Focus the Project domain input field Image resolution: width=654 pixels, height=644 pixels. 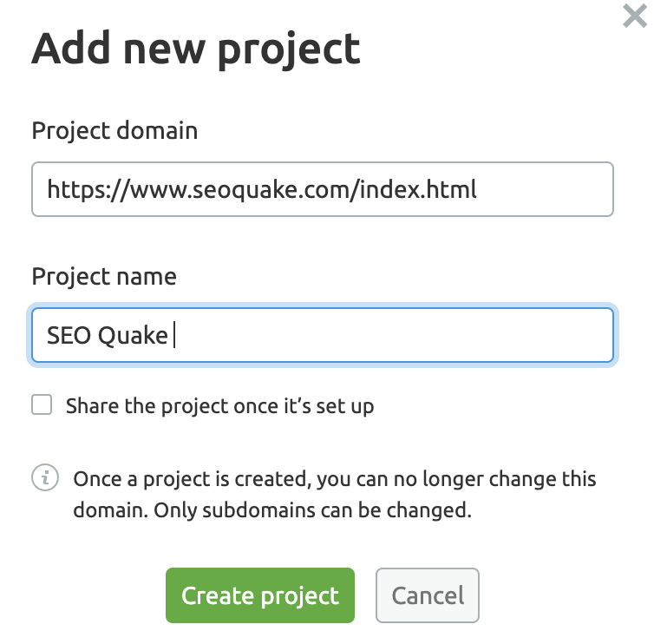(x=323, y=189)
